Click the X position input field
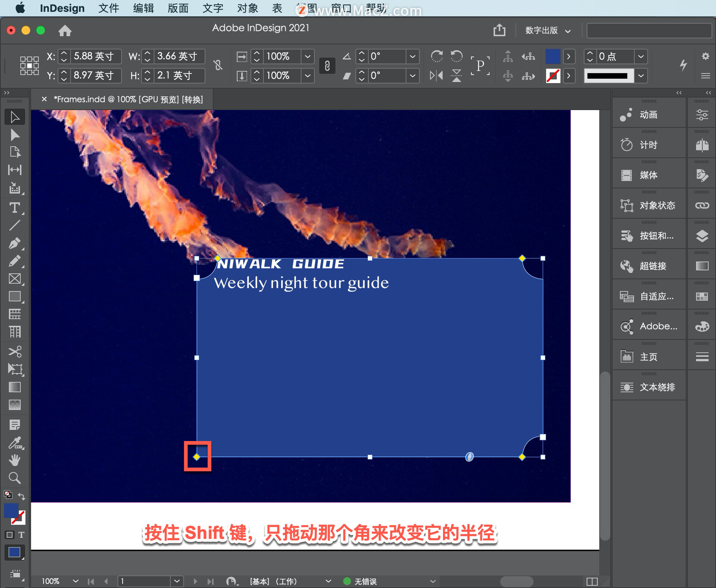The height and width of the screenshot is (588, 716). pyautogui.click(x=96, y=56)
